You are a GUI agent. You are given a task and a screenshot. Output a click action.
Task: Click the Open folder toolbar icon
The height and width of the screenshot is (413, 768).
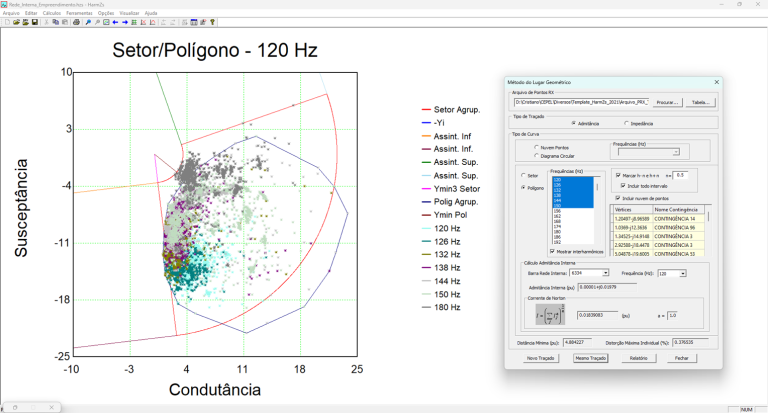click(15, 21)
